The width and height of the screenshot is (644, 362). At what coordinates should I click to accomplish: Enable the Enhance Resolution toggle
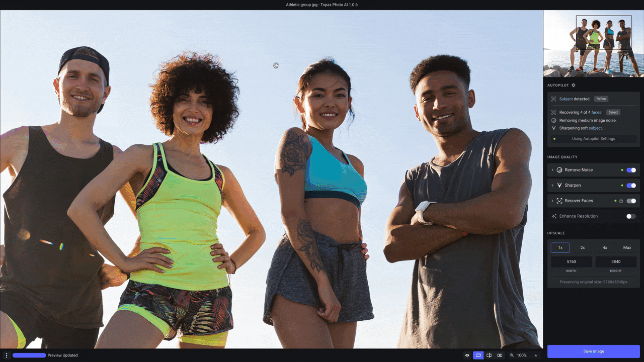(x=631, y=216)
